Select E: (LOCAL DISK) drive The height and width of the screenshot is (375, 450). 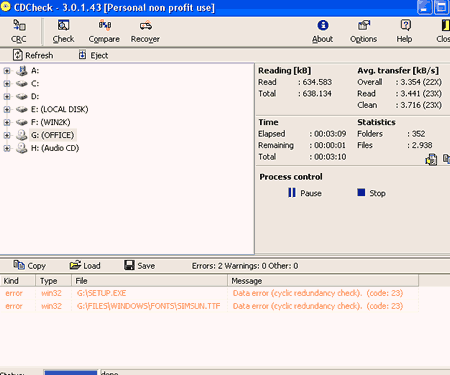pyautogui.click(x=60, y=109)
